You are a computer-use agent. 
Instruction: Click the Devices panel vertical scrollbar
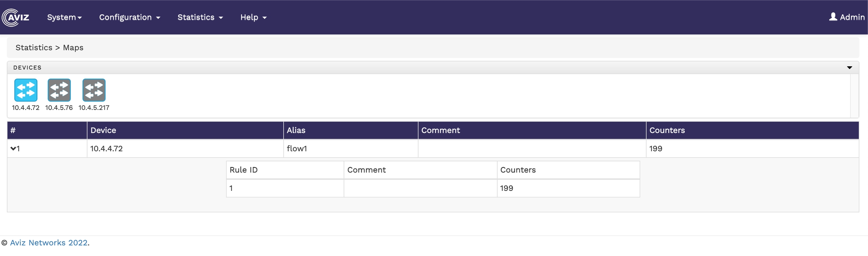(x=854, y=96)
